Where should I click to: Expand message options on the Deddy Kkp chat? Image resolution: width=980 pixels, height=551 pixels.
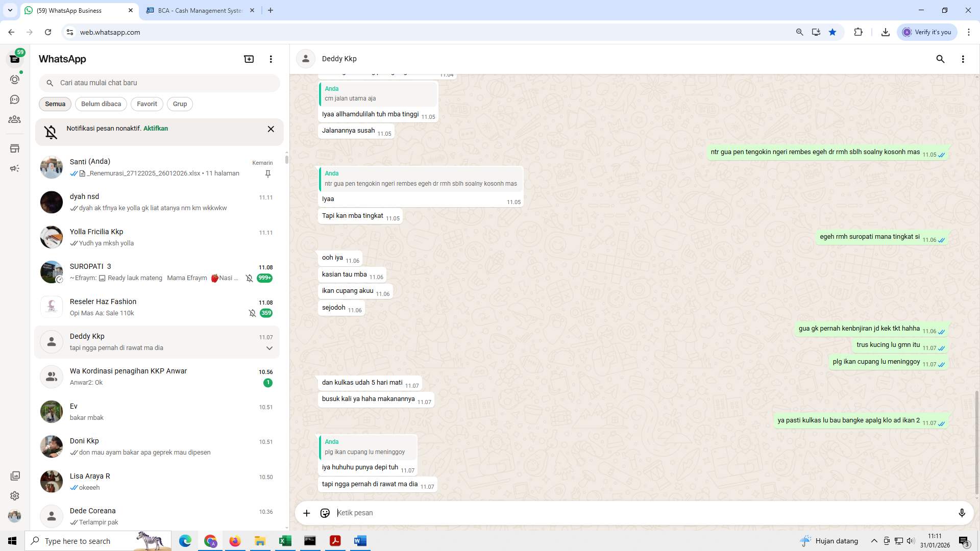[269, 348]
